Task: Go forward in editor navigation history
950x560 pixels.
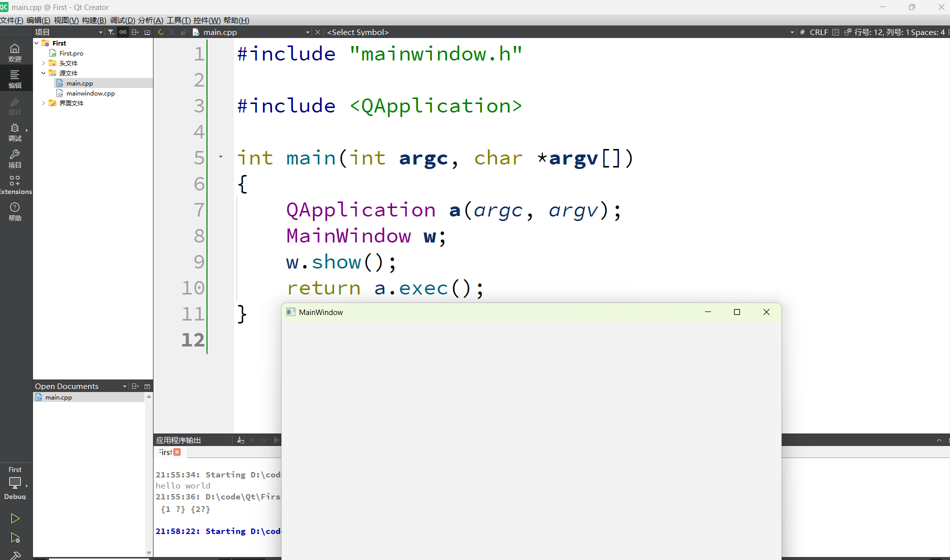Action: pos(172,32)
